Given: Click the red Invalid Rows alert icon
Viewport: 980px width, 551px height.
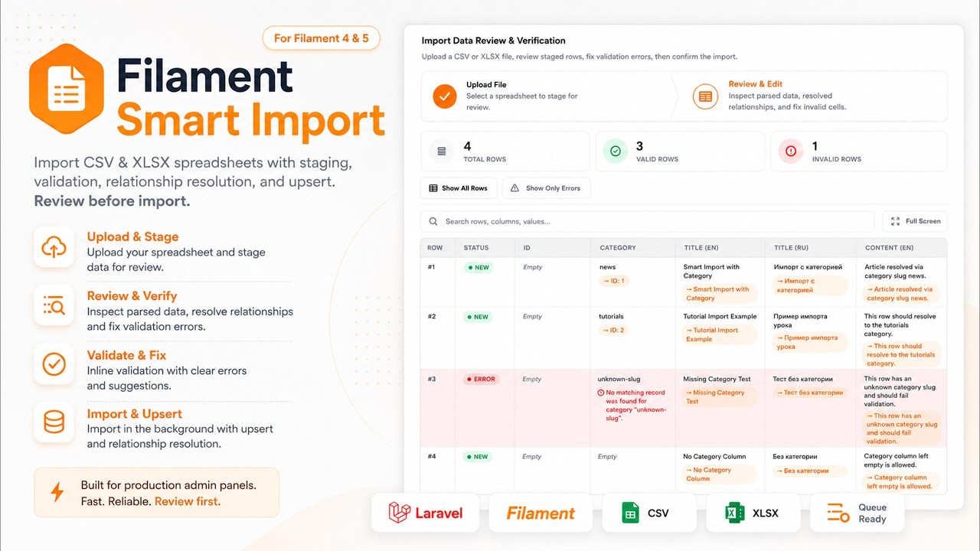Looking at the screenshot, I should point(791,151).
